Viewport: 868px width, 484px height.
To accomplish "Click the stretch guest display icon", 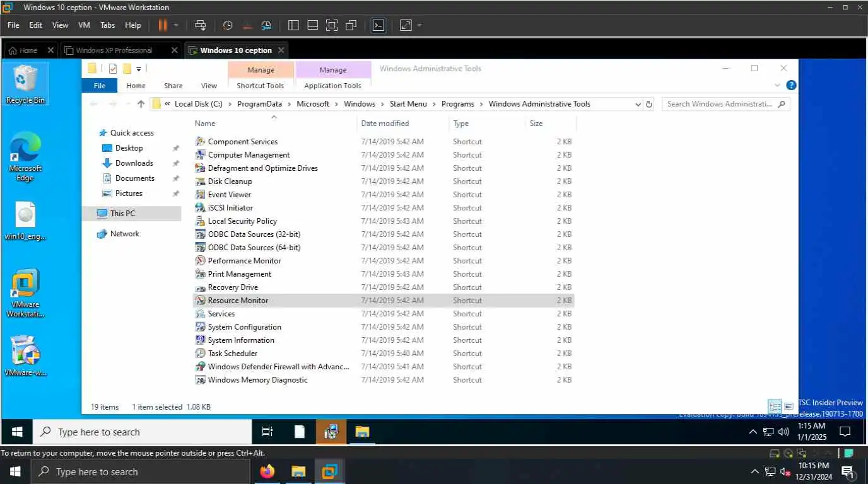I will point(406,25).
